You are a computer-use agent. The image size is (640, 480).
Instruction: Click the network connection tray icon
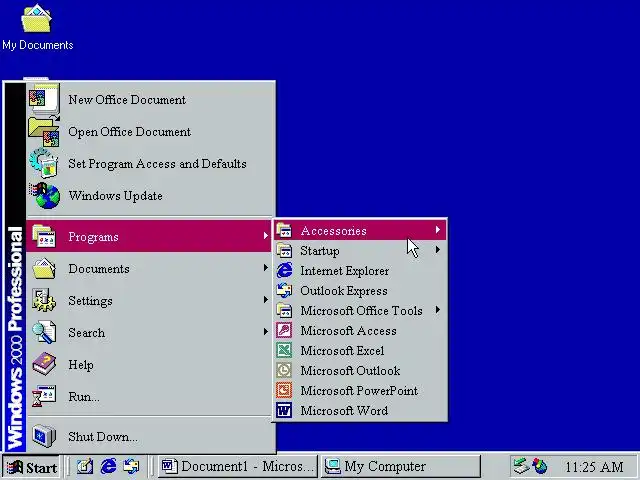(x=521, y=466)
